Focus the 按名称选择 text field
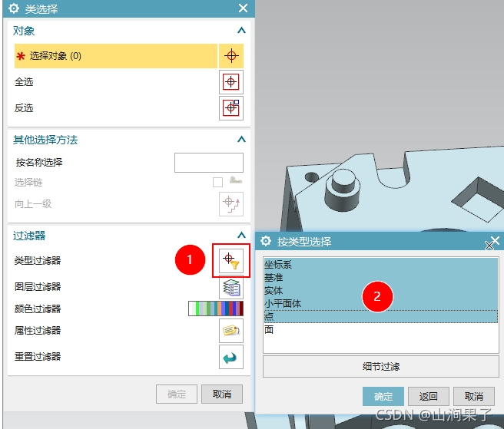This screenshot has width=504, height=429. pos(209,163)
